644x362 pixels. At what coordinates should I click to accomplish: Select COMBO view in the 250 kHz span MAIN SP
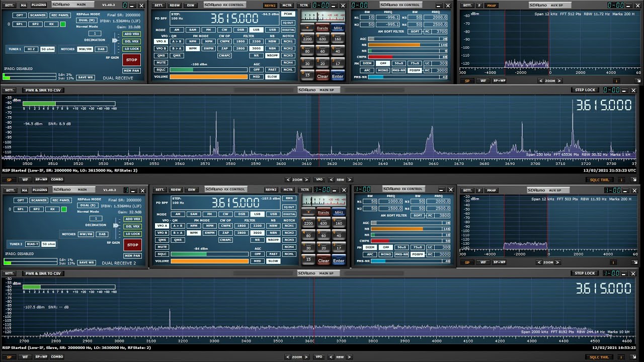[57, 179]
